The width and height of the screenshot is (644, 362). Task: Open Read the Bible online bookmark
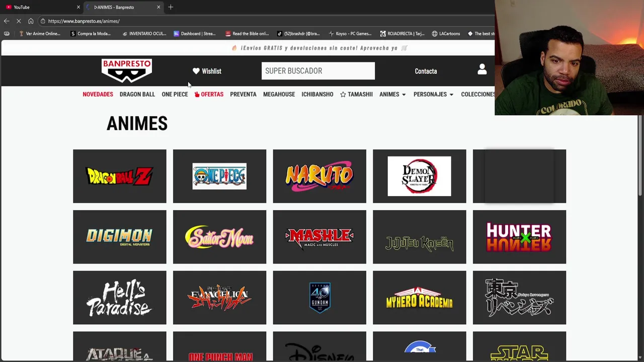[x=247, y=34]
